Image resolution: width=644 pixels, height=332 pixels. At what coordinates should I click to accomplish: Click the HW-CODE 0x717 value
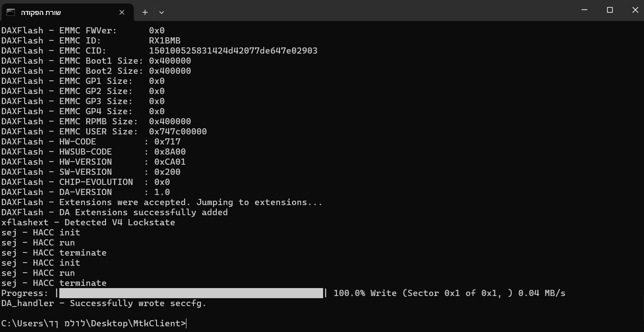(x=167, y=141)
